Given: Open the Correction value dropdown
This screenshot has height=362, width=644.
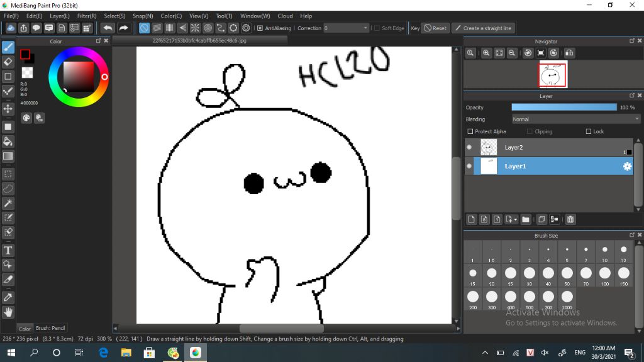Looking at the screenshot, I should [346, 28].
